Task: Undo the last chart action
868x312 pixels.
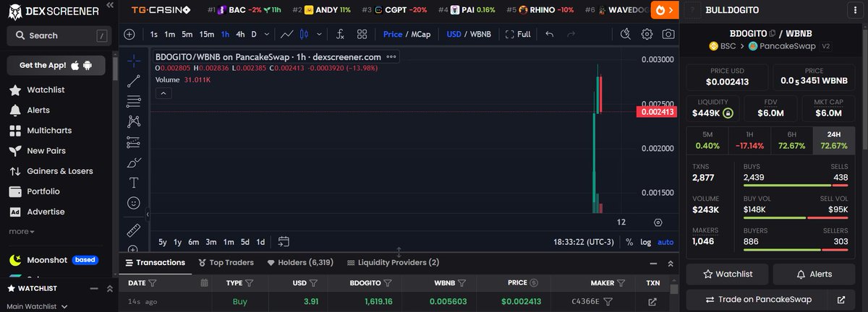Action: coord(550,34)
